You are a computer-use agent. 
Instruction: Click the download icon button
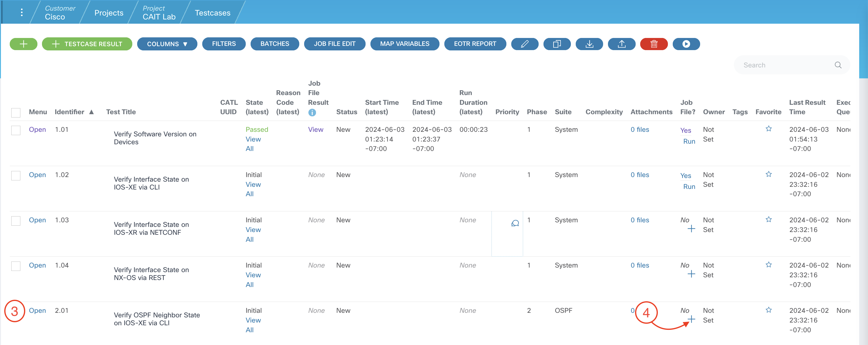pyautogui.click(x=589, y=44)
